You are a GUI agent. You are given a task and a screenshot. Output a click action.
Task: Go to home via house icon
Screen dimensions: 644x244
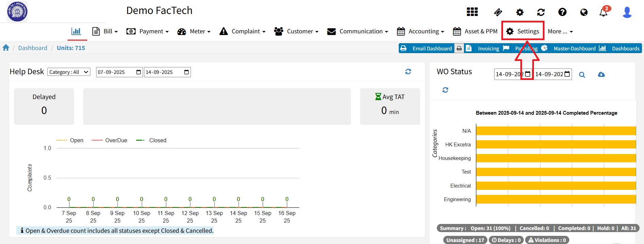click(6, 48)
